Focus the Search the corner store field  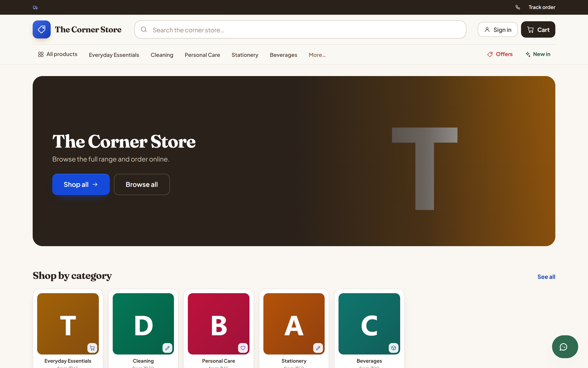coord(300,29)
